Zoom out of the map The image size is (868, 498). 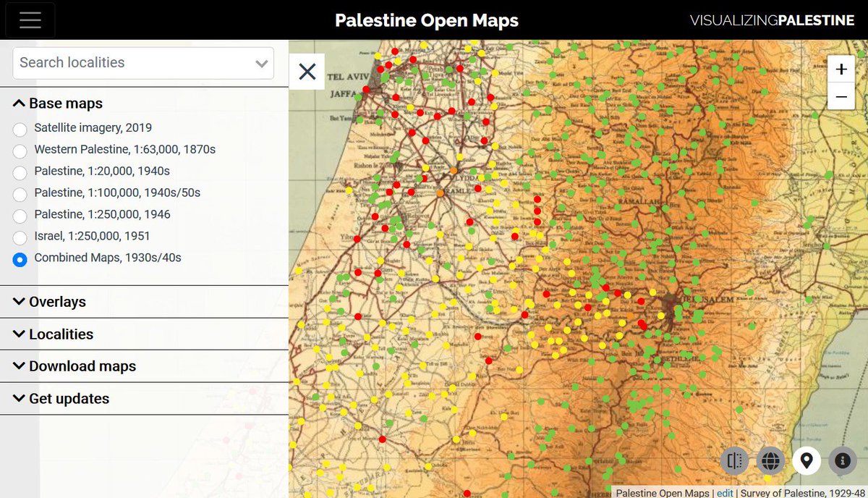(841, 96)
